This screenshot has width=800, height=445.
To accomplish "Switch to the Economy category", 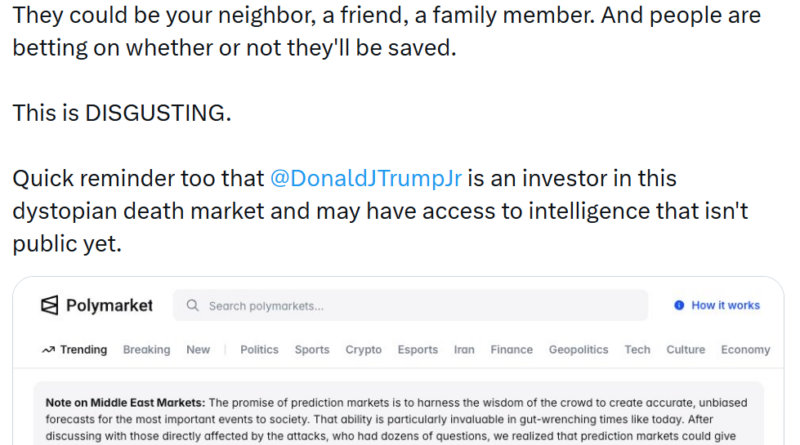I will pyautogui.click(x=745, y=350).
